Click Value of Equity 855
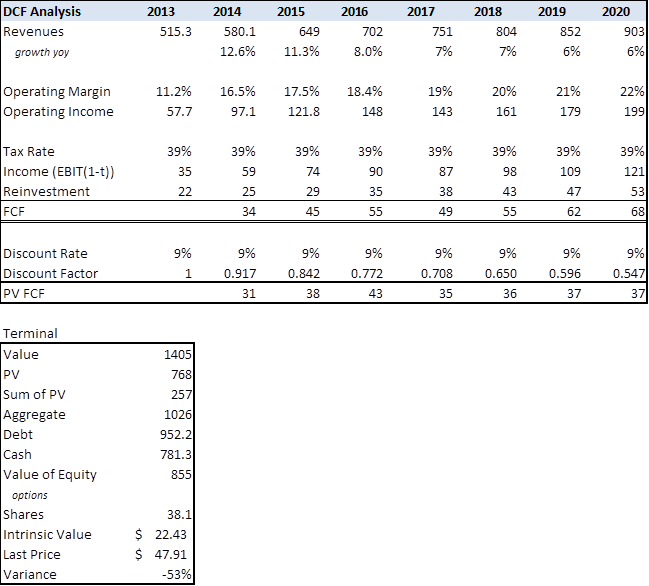The height and width of the screenshot is (586, 649). pos(181,474)
